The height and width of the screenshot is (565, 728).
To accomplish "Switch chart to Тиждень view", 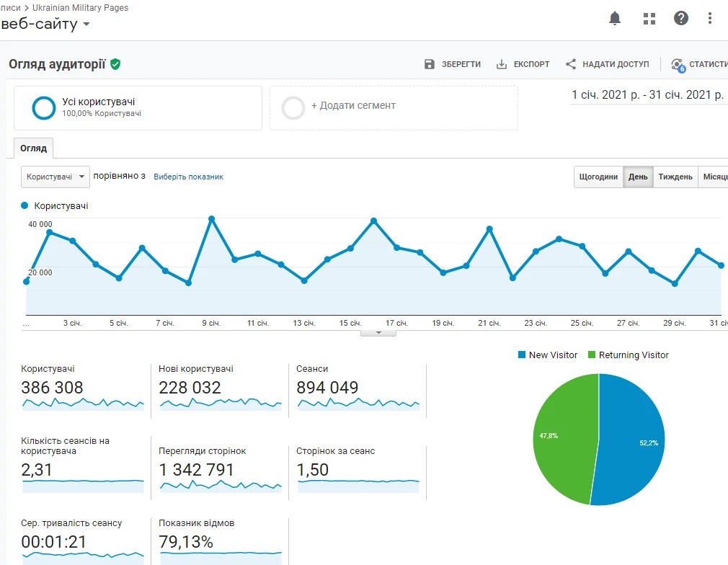I will click(x=675, y=177).
